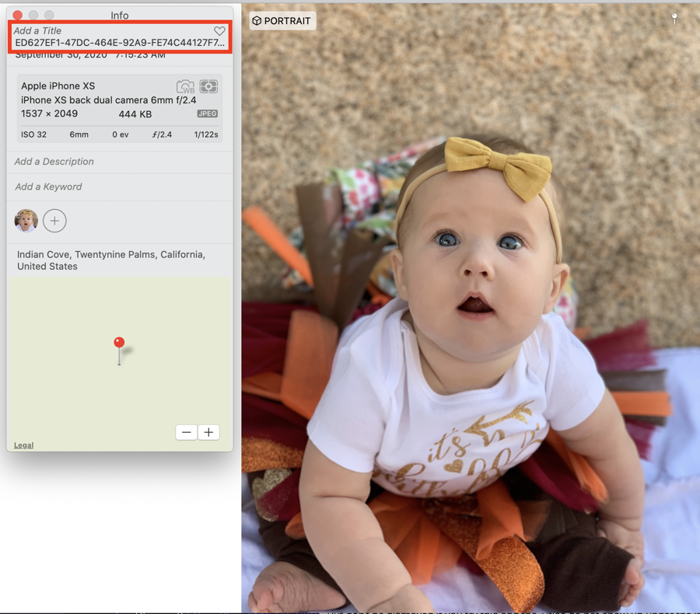The image size is (700, 614).
Task: Zoom out the map with minus button
Action: (x=186, y=432)
